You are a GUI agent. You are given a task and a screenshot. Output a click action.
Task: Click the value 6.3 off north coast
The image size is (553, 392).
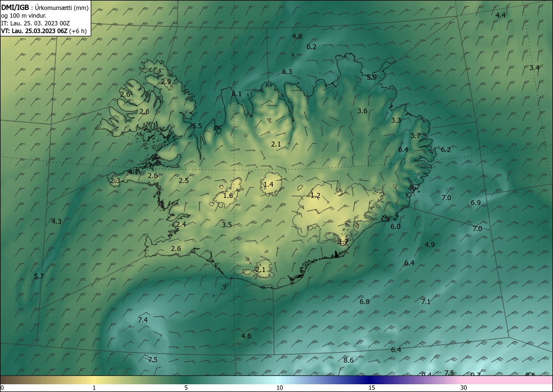click(287, 71)
